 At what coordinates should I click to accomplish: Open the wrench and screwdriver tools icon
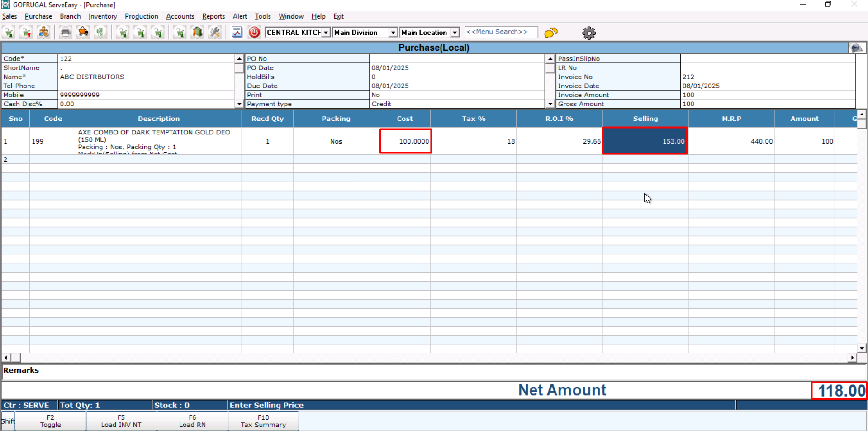pyautogui.click(x=215, y=32)
